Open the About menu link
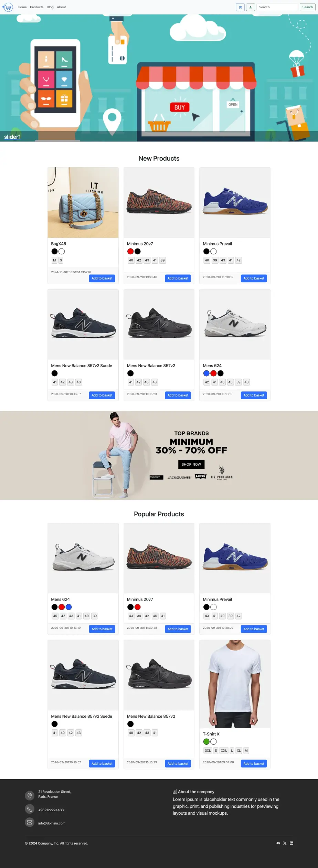 [61, 7]
